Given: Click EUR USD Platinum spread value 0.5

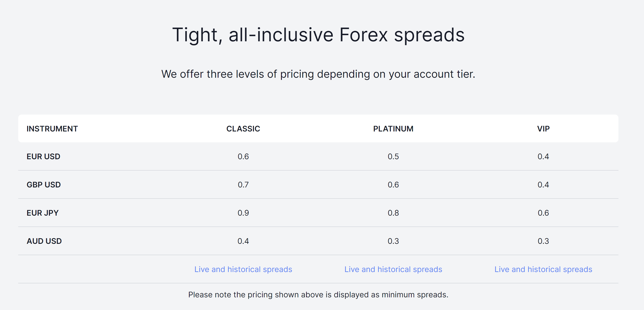Looking at the screenshot, I should click(x=393, y=156).
